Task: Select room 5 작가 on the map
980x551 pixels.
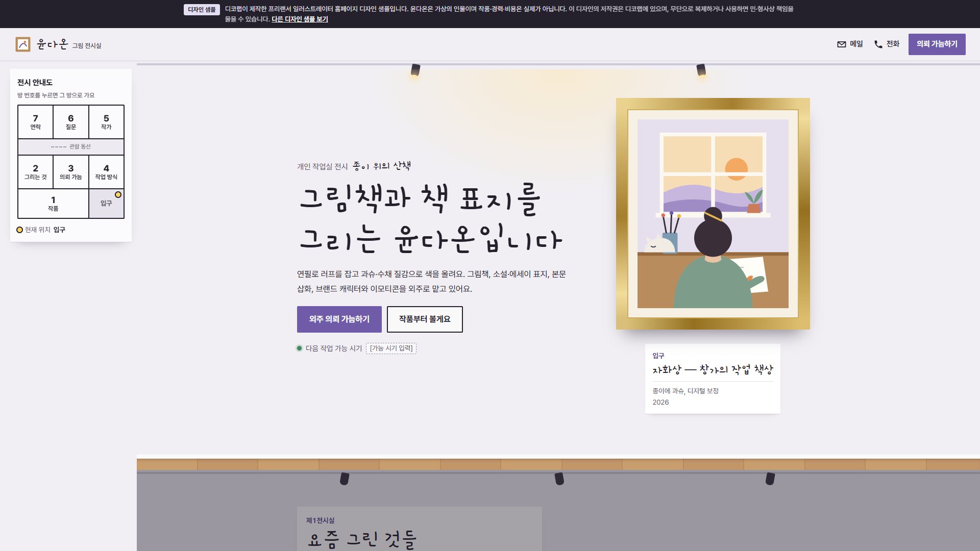Action: coord(106,122)
